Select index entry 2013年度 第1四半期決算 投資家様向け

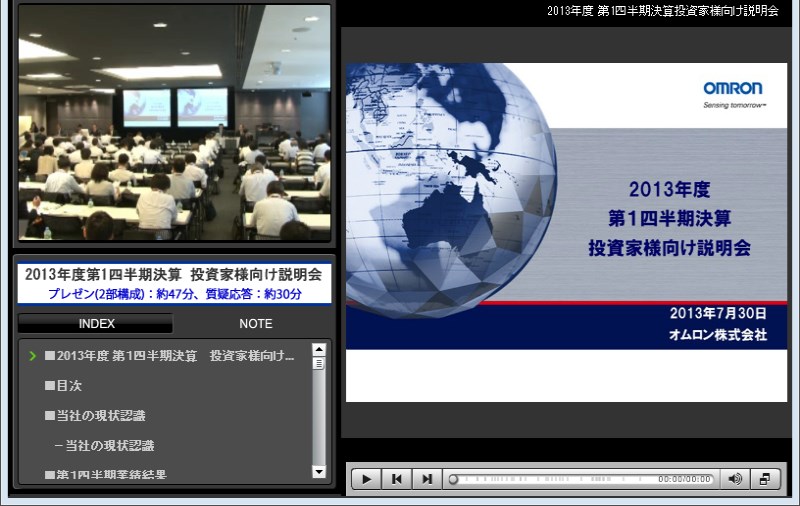pyautogui.click(x=169, y=356)
